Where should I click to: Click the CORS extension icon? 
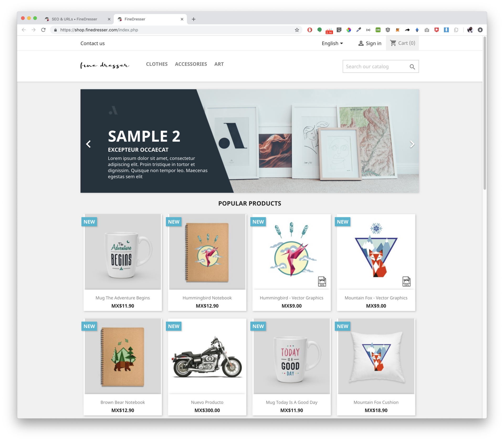378,30
